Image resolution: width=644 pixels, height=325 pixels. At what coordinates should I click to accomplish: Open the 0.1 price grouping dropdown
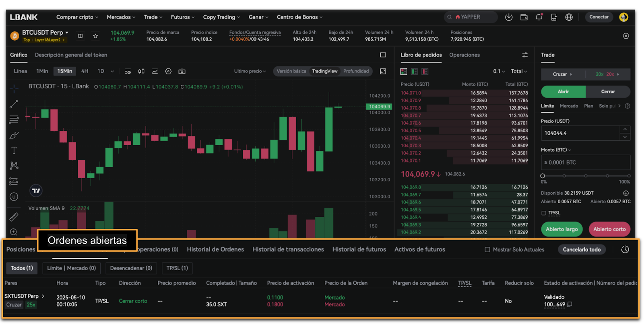499,71
